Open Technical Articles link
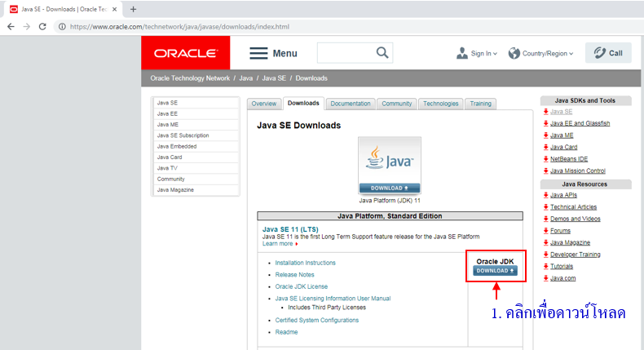 pos(573,207)
